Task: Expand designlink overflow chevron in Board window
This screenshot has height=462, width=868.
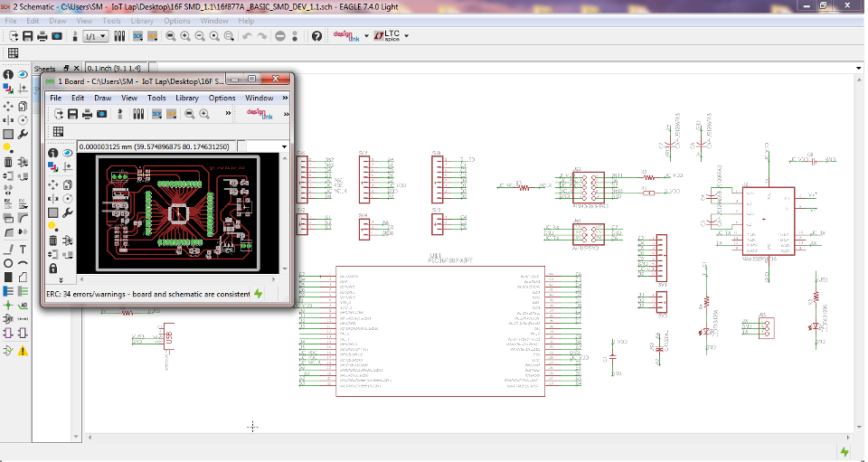Action: point(287,114)
